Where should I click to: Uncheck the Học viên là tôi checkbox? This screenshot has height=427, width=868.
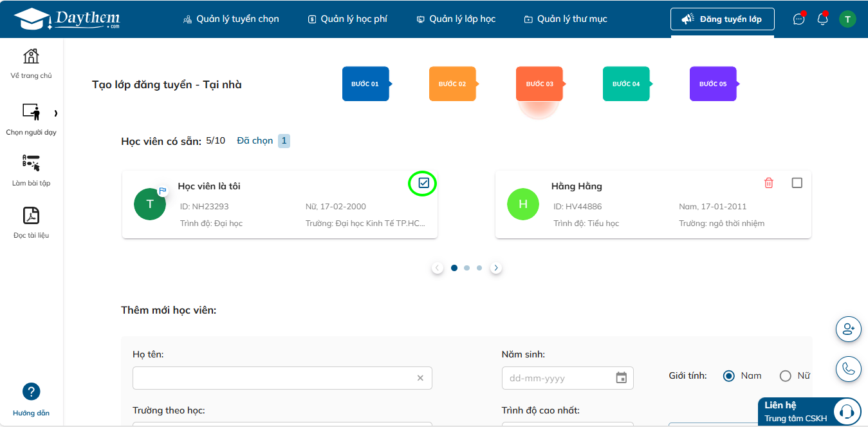click(x=423, y=183)
